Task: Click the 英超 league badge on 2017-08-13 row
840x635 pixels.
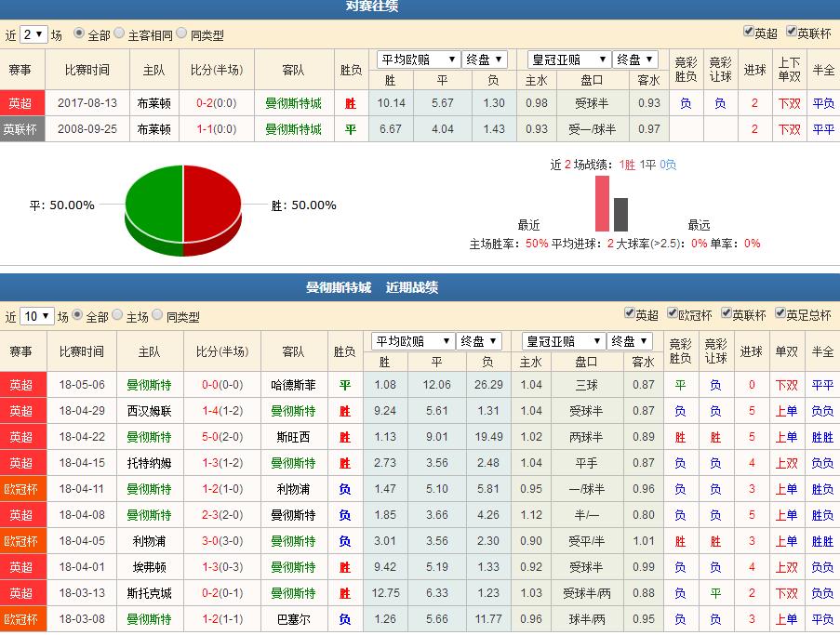Action: [21, 103]
